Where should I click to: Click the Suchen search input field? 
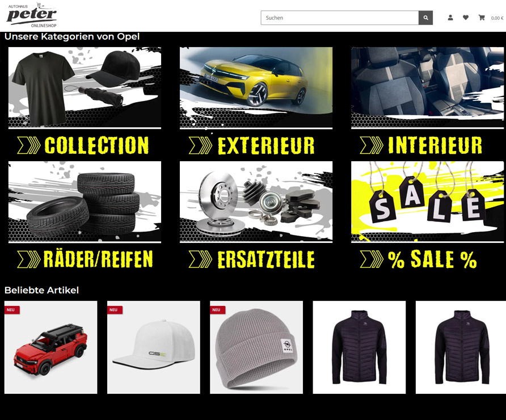(339, 18)
